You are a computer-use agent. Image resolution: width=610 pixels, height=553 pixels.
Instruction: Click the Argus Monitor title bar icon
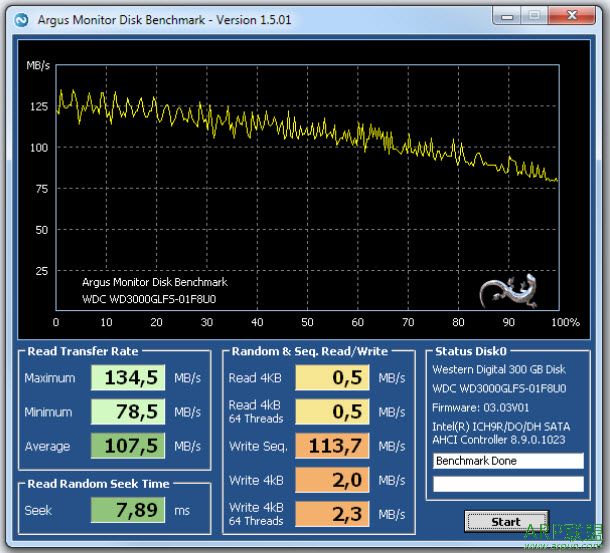point(20,19)
